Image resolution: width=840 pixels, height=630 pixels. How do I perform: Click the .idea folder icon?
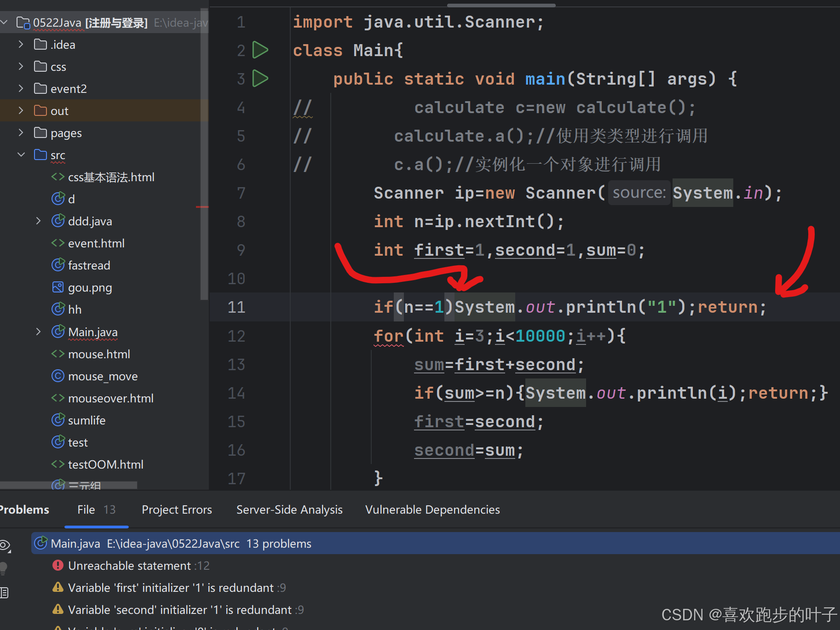point(40,45)
